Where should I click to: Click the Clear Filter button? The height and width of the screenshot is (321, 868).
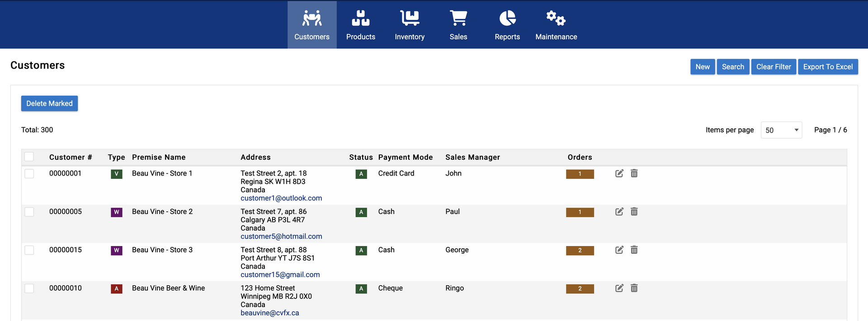point(774,67)
